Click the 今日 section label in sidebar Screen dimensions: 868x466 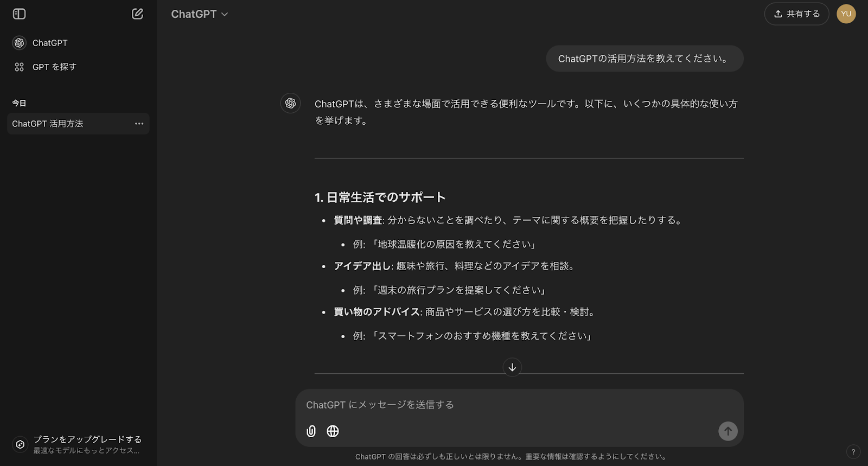19,103
